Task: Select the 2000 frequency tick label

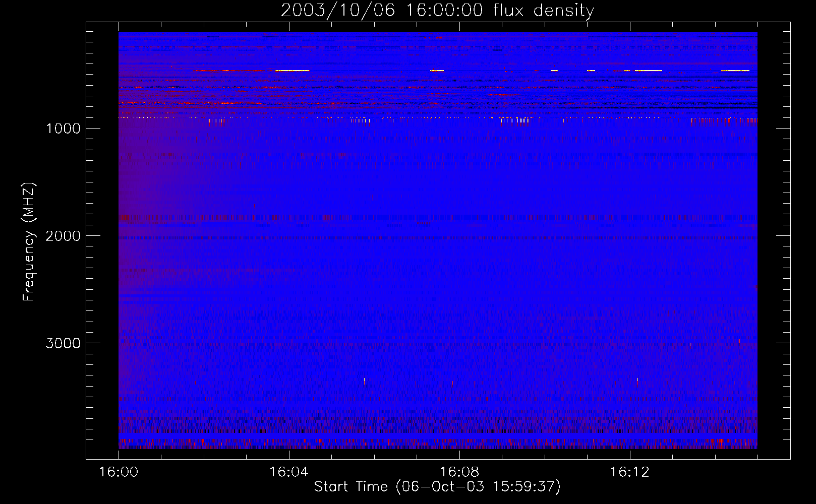Action: 63,236
